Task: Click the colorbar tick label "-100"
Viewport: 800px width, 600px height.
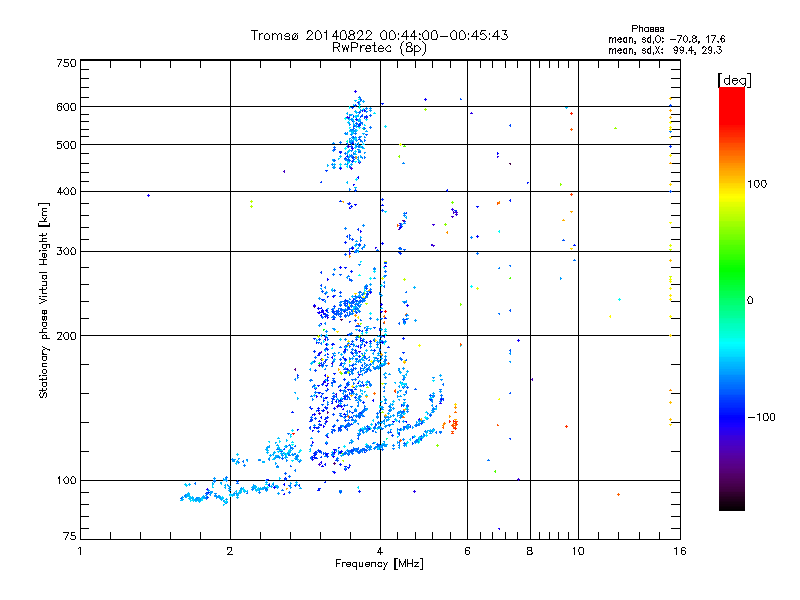Action: coord(761,417)
